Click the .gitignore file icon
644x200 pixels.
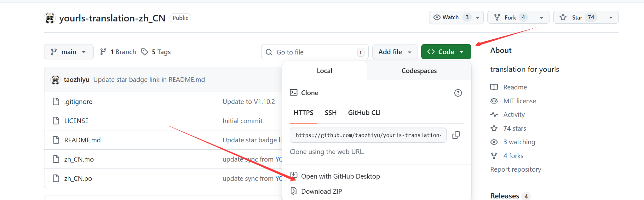click(56, 101)
